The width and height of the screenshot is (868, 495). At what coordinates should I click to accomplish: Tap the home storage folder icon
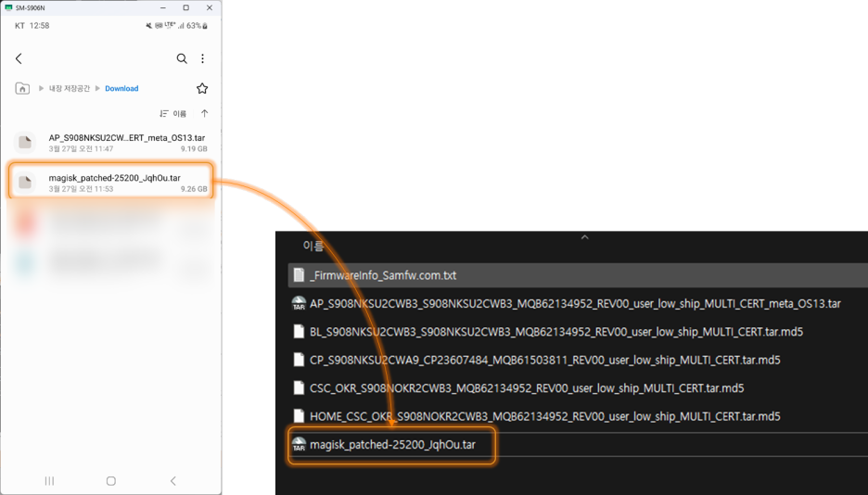[22, 88]
